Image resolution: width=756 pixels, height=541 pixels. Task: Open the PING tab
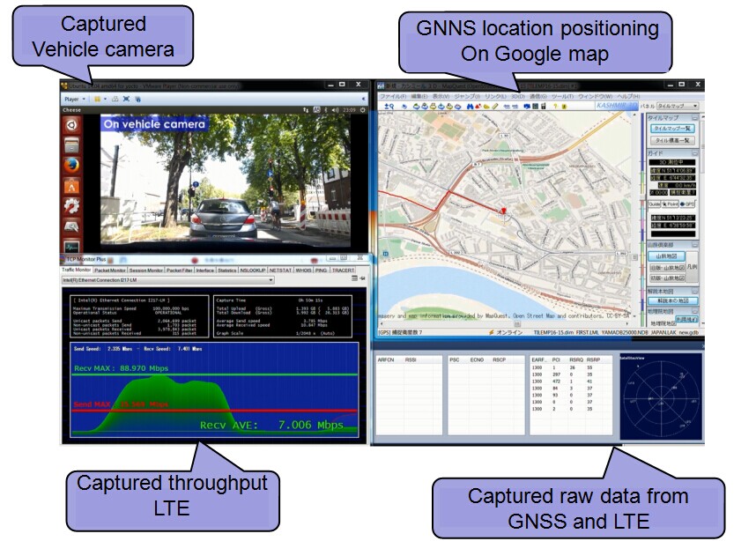pyautogui.click(x=321, y=270)
